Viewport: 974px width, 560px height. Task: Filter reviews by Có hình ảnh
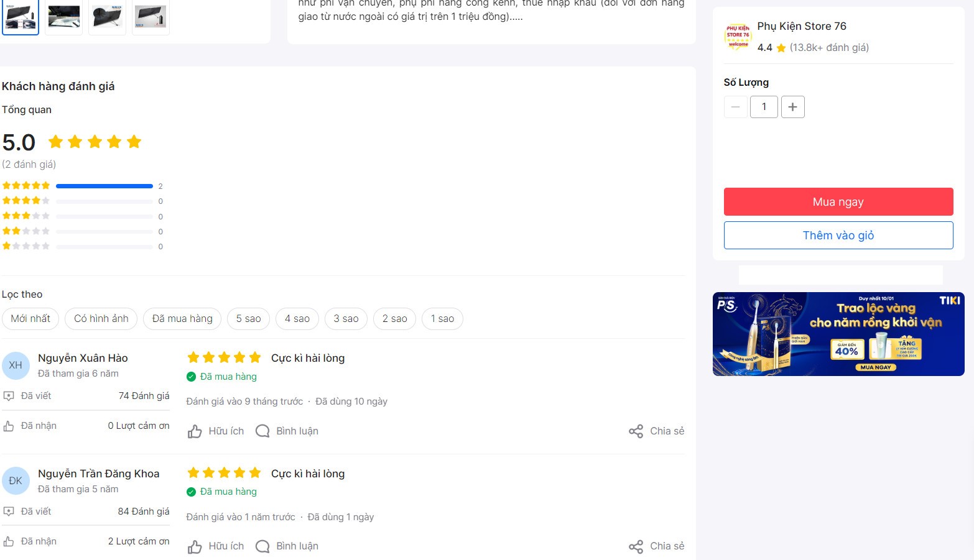(101, 319)
